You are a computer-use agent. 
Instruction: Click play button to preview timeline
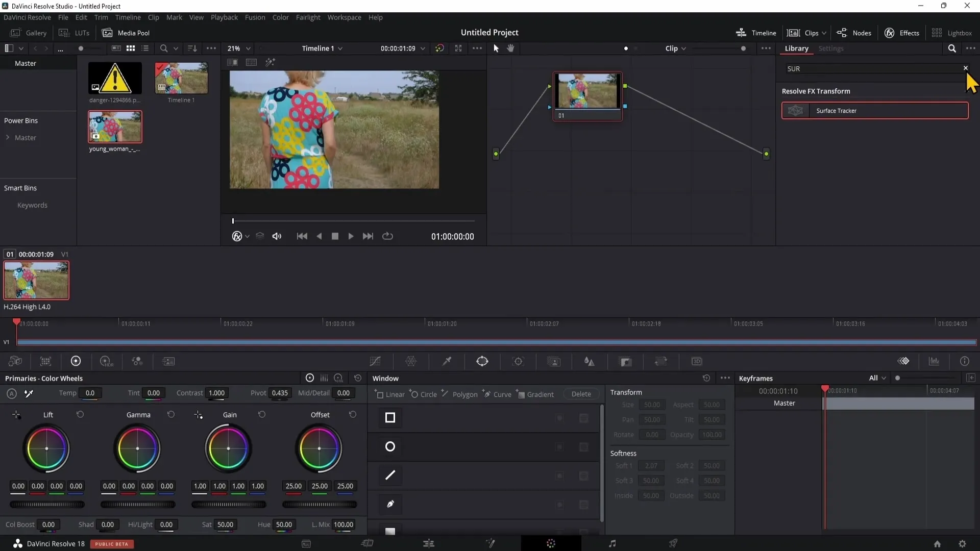(351, 236)
